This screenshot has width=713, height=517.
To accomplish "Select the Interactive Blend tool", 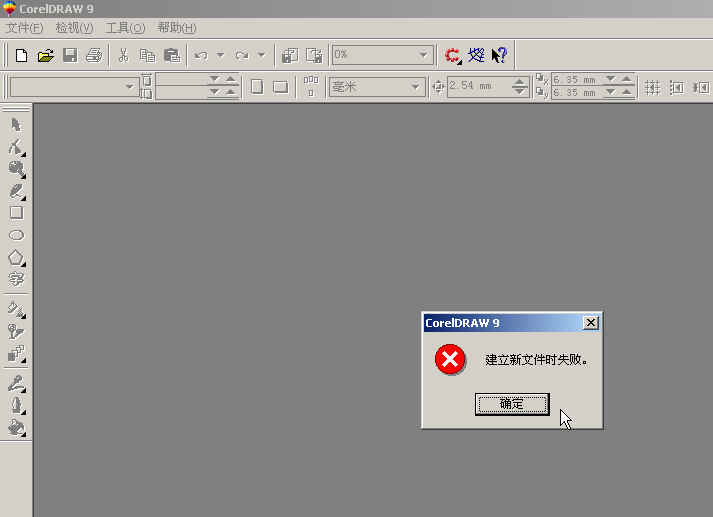I will [x=16, y=353].
